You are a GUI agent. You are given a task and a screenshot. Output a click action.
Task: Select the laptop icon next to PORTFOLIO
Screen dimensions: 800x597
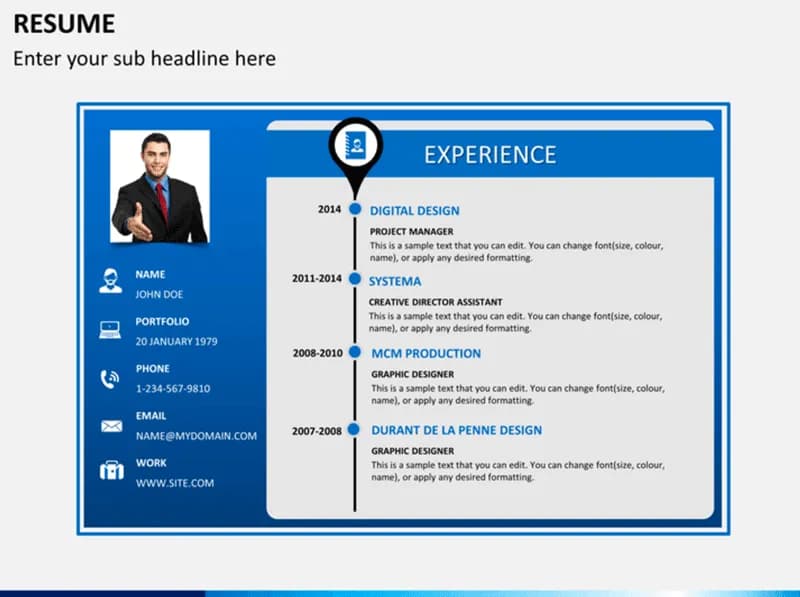coord(110,328)
